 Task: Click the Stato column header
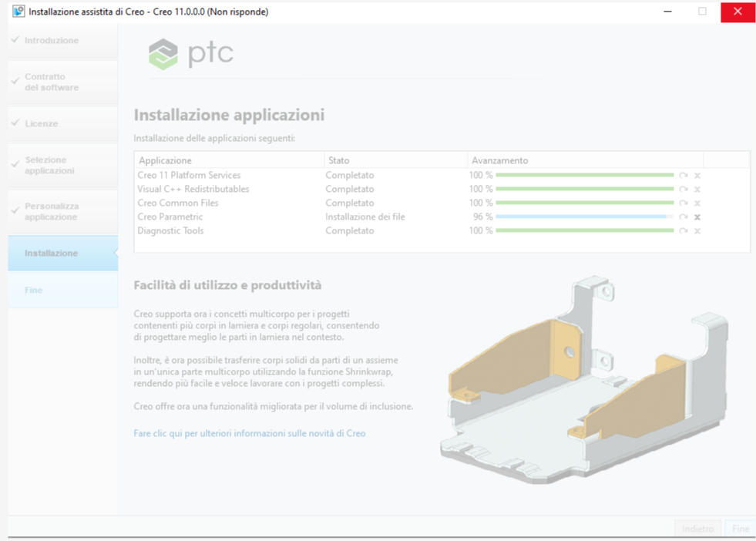click(x=396, y=160)
